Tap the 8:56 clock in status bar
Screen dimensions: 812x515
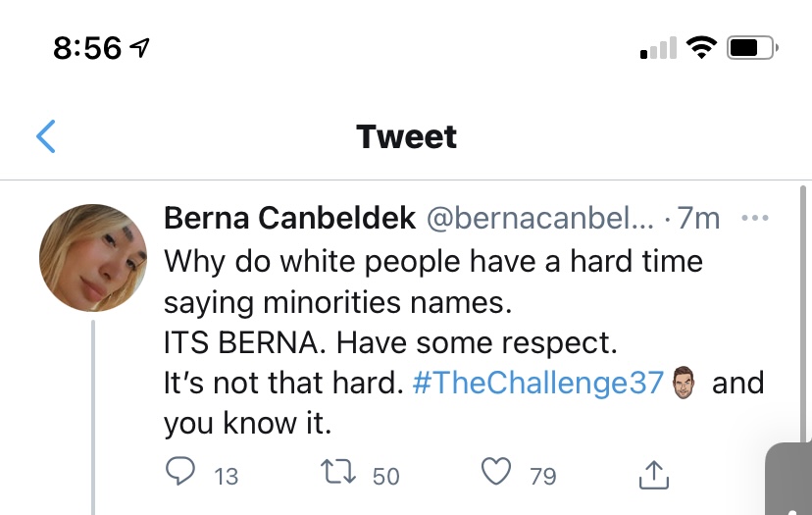click(87, 48)
